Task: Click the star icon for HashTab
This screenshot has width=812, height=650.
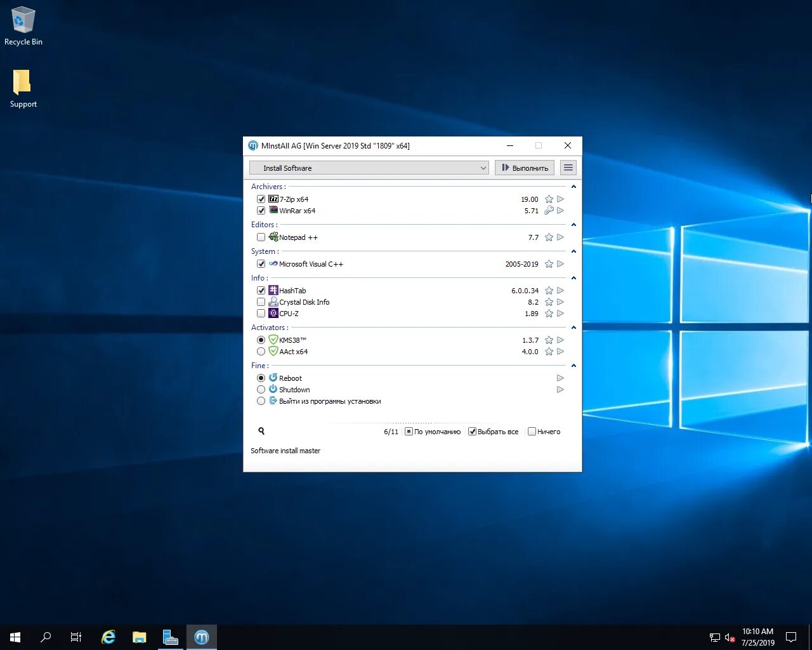Action: [549, 291]
